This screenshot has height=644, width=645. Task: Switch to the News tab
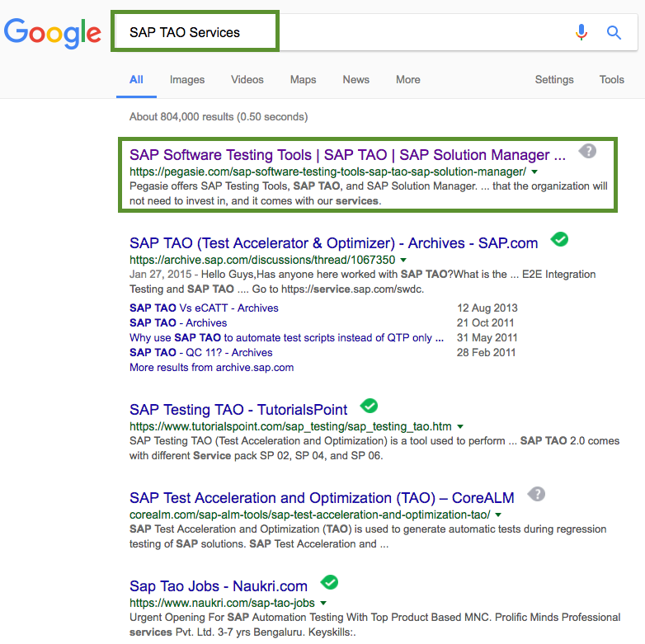355,80
